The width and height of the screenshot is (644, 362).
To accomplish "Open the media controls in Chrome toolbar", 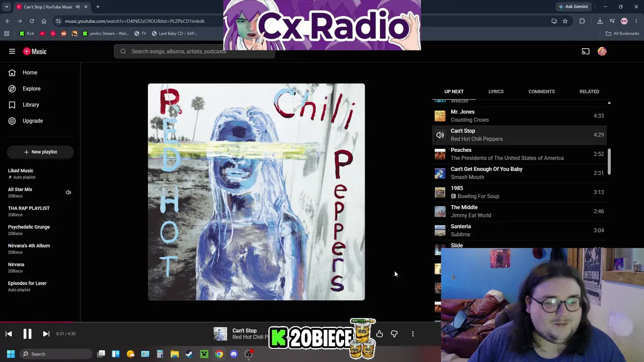I will coord(612,21).
